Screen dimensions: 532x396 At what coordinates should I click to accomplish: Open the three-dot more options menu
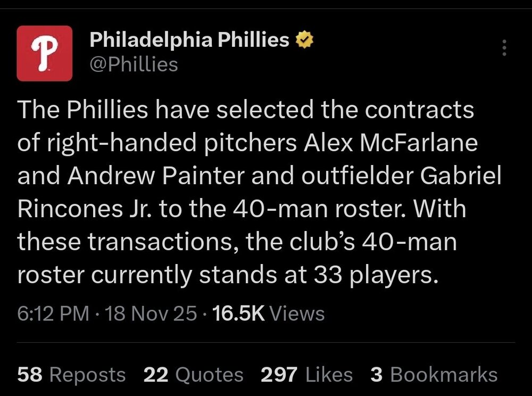coord(504,49)
